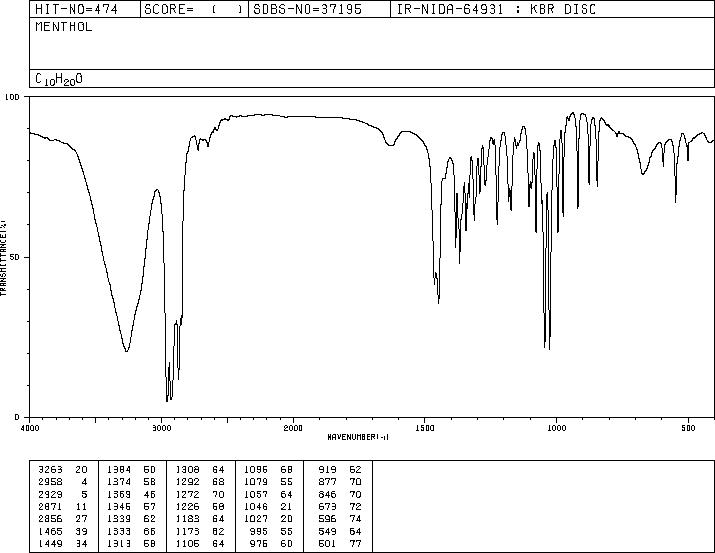Select peak value 1449 in the table
715x553 pixels.
click(x=50, y=544)
